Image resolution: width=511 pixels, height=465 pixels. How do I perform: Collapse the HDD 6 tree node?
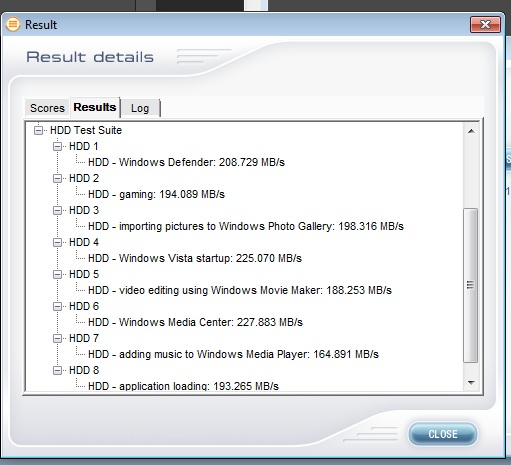(x=58, y=306)
